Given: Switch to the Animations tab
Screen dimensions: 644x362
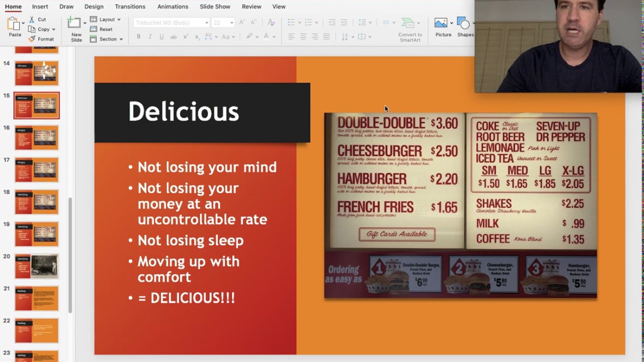Looking at the screenshot, I should [x=173, y=7].
